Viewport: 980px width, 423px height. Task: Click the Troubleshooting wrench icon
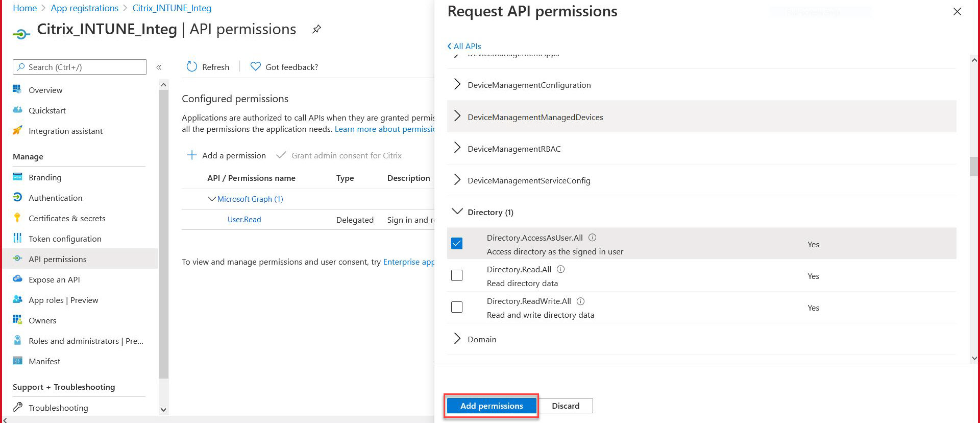pos(17,407)
